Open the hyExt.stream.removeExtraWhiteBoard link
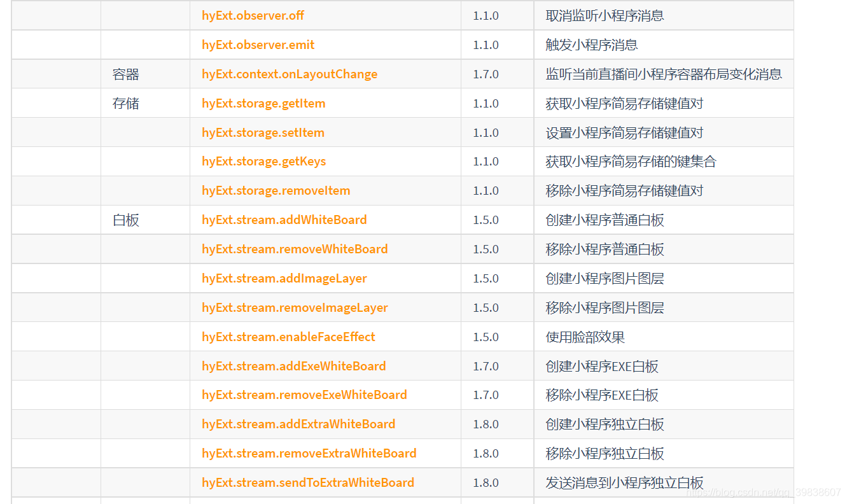847x504 pixels. (x=309, y=453)
